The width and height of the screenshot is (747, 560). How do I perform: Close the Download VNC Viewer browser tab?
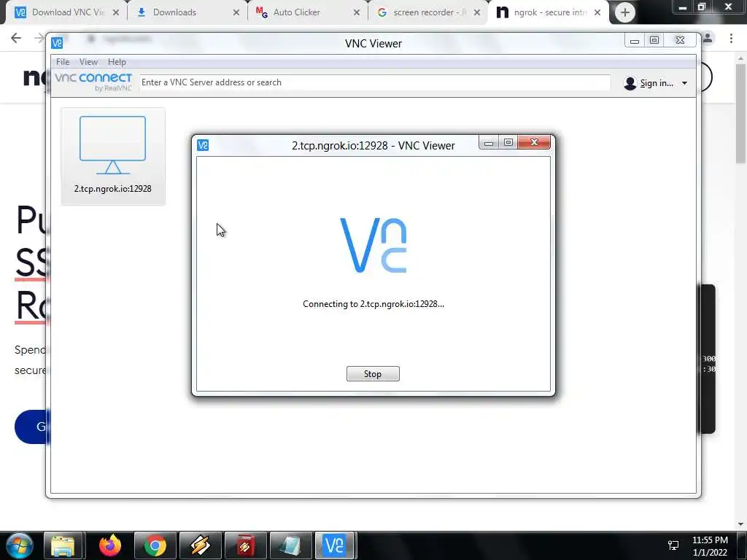tap(116, 12)
